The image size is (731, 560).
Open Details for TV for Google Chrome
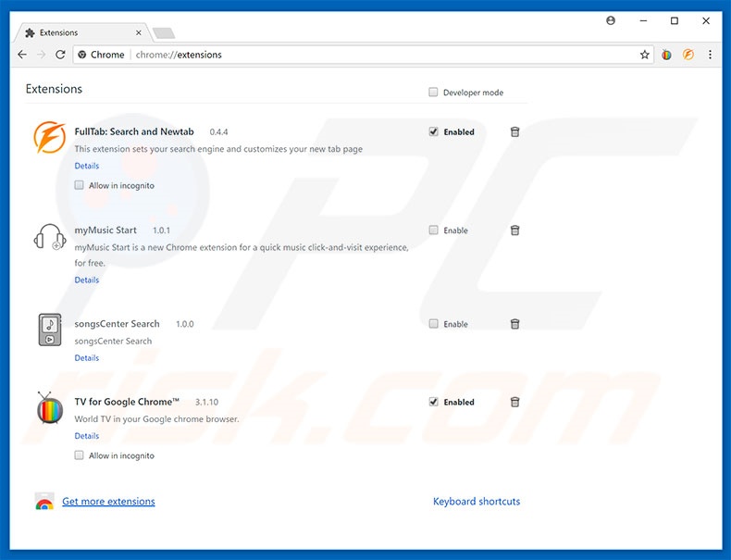coord(87,435)
